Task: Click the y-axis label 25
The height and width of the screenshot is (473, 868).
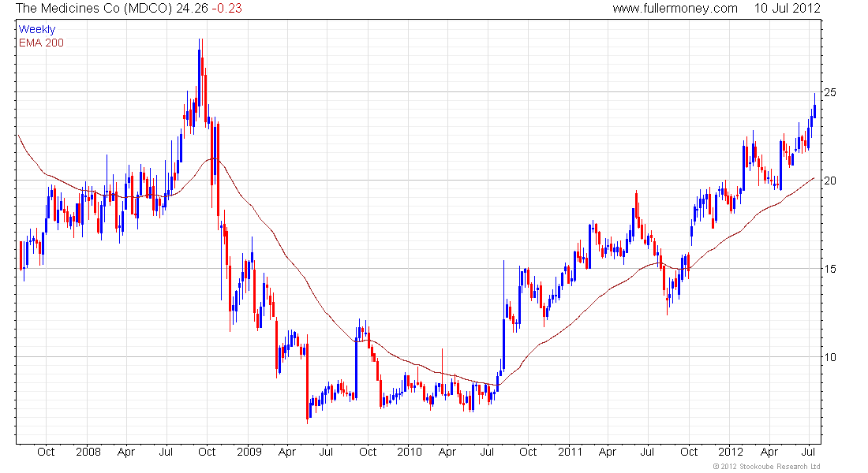Action: pos(830,92)
